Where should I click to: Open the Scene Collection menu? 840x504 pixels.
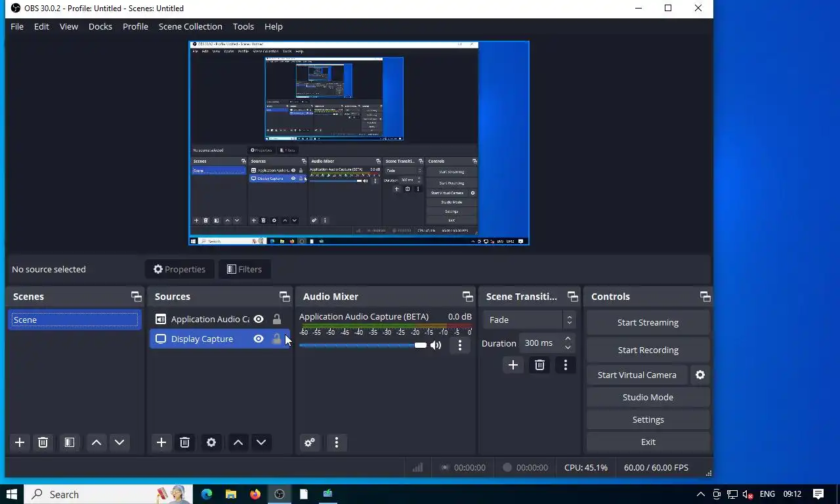click(x=190, y=26)
